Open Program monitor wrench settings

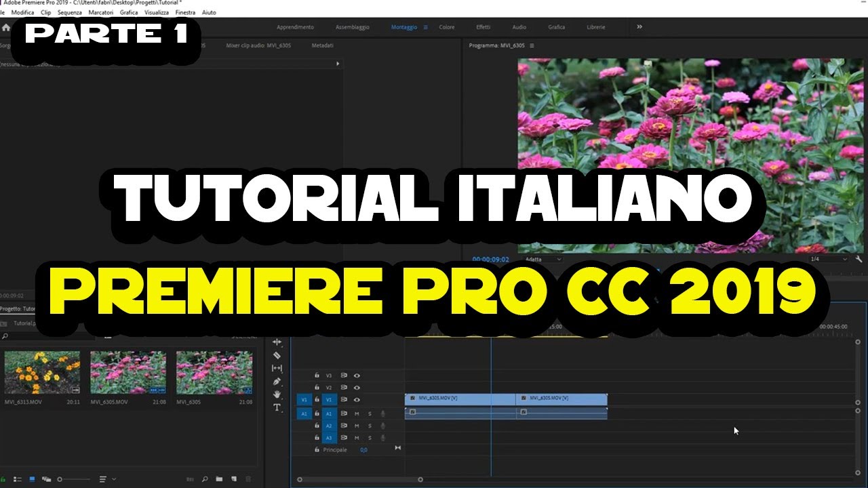pyautogui.click(x=859, y=259)
